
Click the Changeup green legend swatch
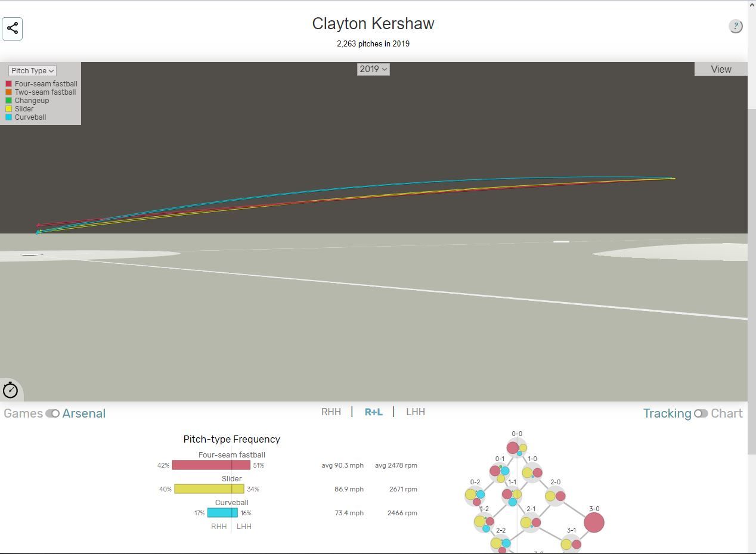(x=9, y=101)
